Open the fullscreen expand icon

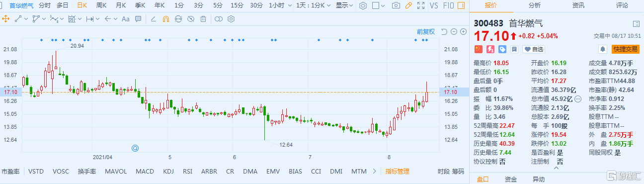tap(421, 5)
